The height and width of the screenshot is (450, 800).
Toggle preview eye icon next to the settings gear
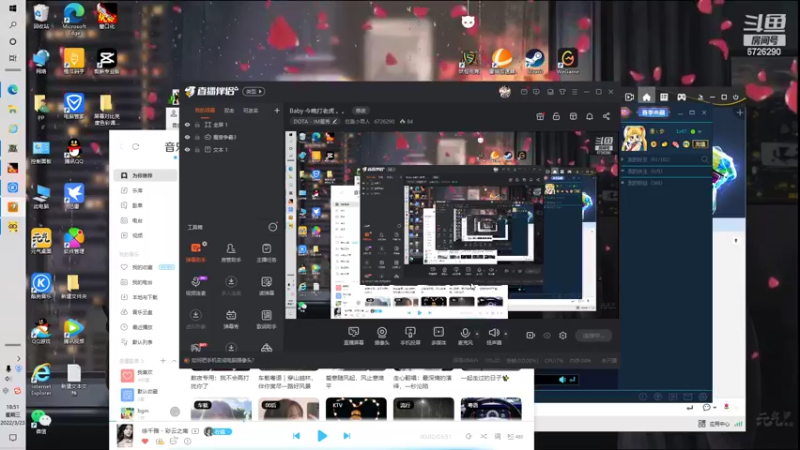[x=547, y=335]
